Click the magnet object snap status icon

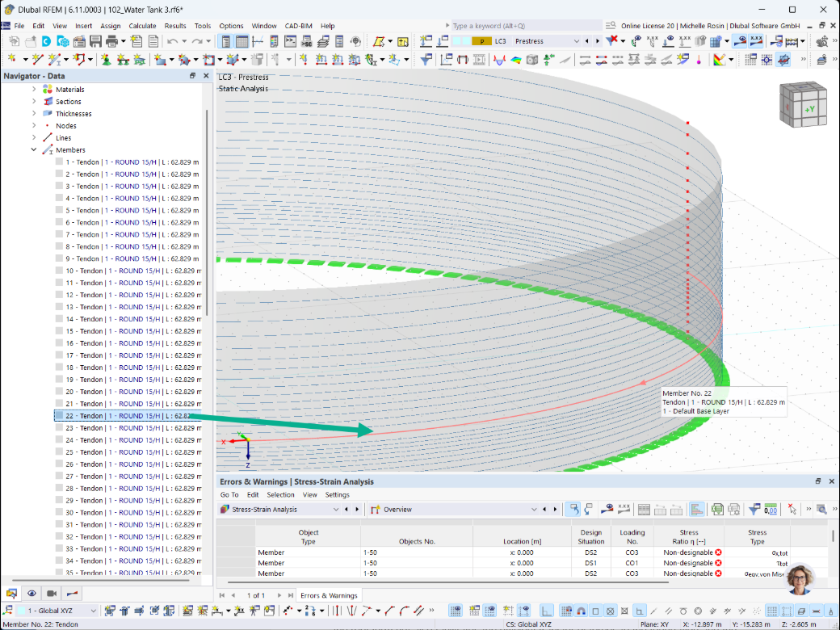581,611
